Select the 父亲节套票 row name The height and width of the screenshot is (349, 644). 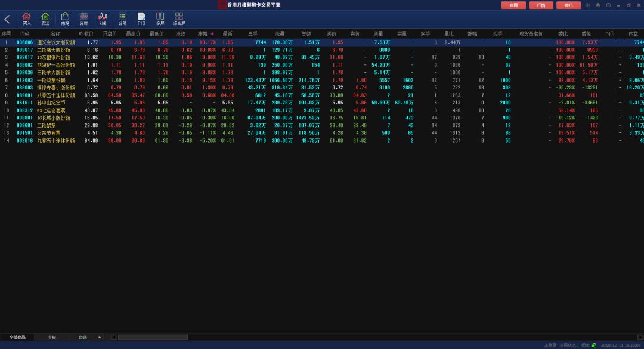(x=49, y=133)
